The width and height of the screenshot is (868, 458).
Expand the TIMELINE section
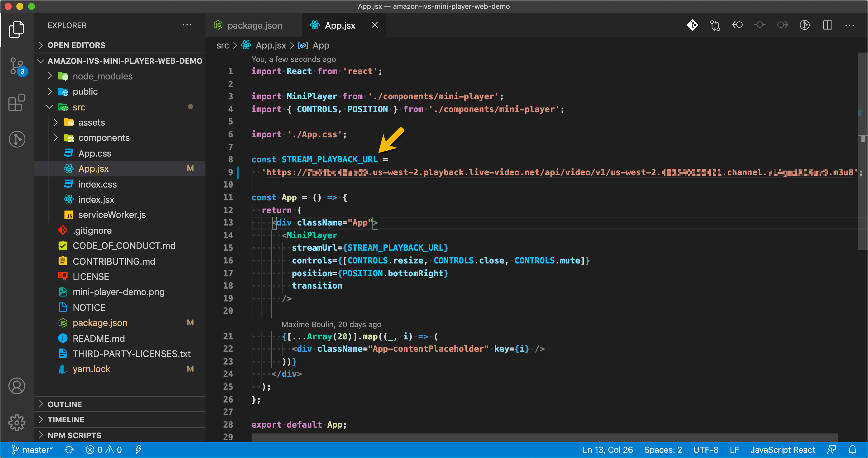tap(66, 419)
